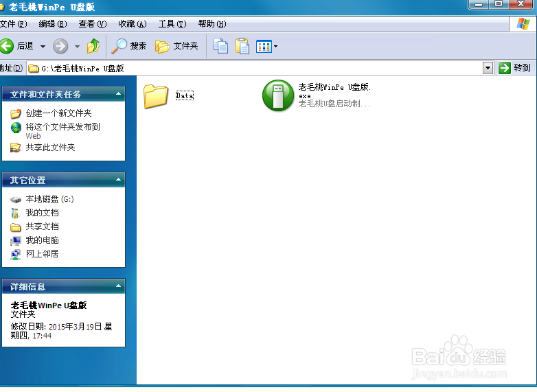Open 网上邻居 link
537x392 pixels.
point(42,254)
